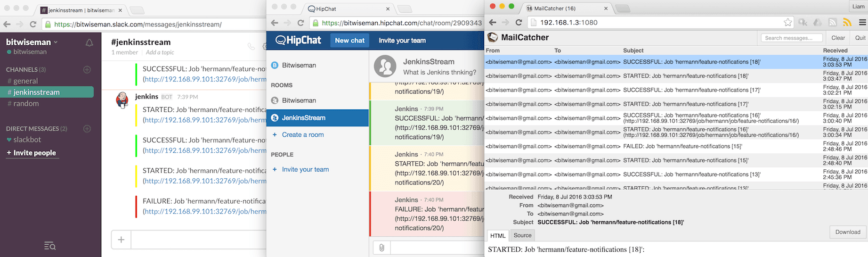Click the HipChat paperclip attachment icon

tap(382, 248)
